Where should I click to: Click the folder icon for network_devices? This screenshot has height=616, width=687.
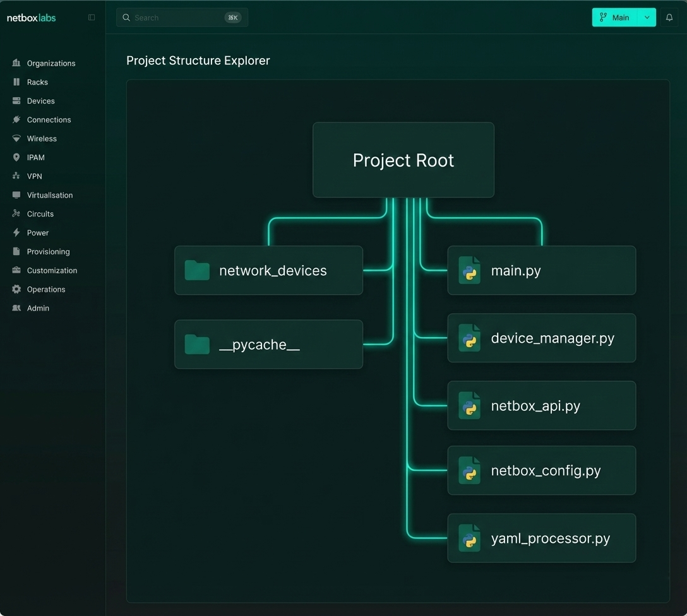coord(196,270)
